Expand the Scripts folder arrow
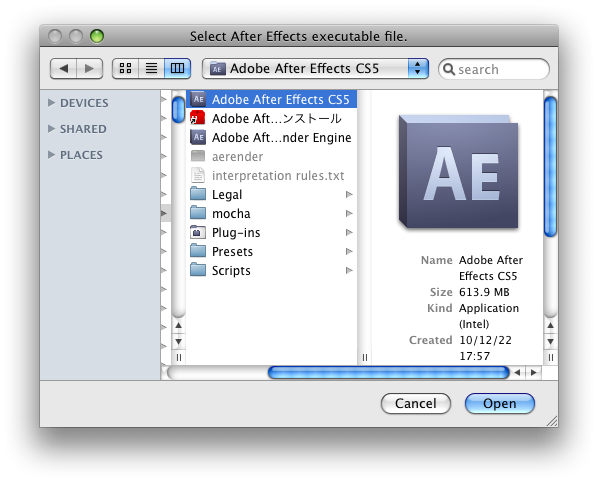This screenshot has width=598, height=482. pos(349,270)
